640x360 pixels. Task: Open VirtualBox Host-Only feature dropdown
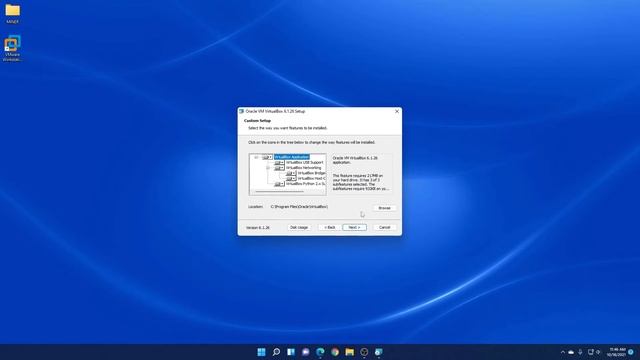[x=291, y=178]
